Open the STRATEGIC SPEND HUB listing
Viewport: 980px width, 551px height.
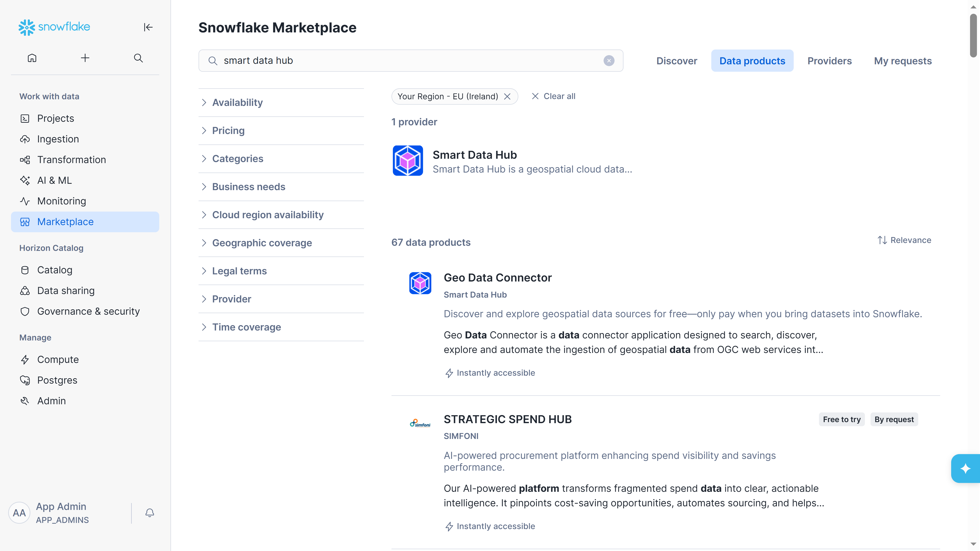pos(508,419)
